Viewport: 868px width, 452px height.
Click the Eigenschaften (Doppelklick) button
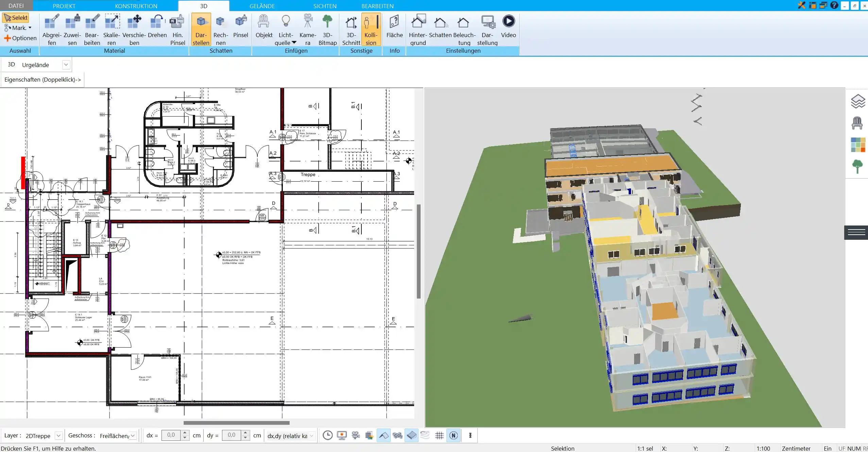coord(42,79)
